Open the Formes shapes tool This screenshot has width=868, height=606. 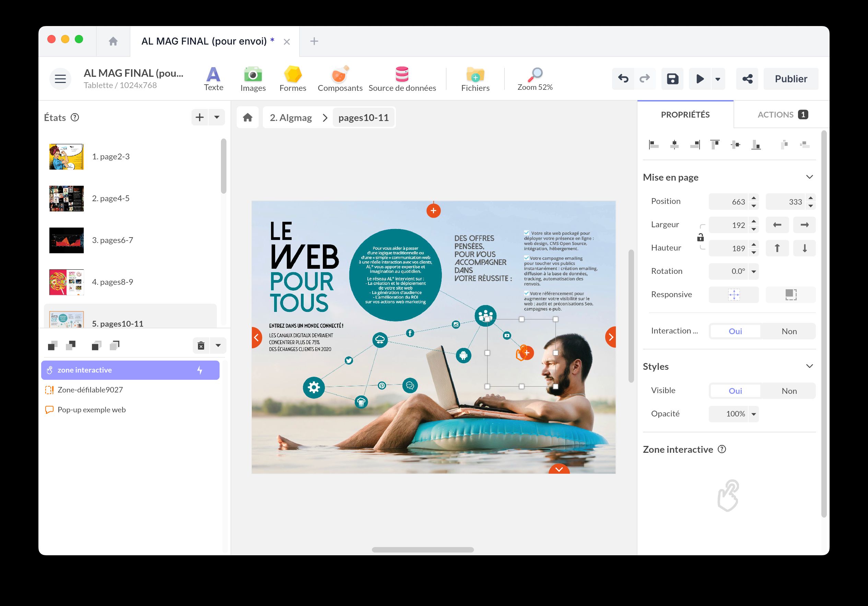click(x=293, y=78)
